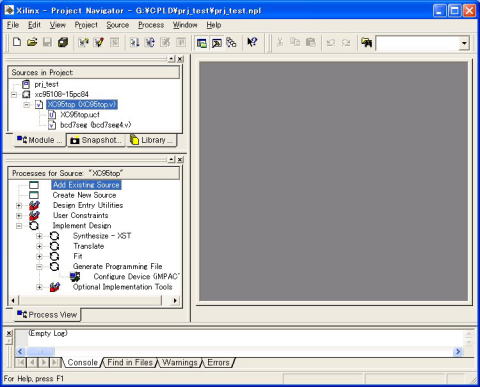Click the Save All toolbar icon
Viewport: 480px width, 387px height.
point(63,42)
